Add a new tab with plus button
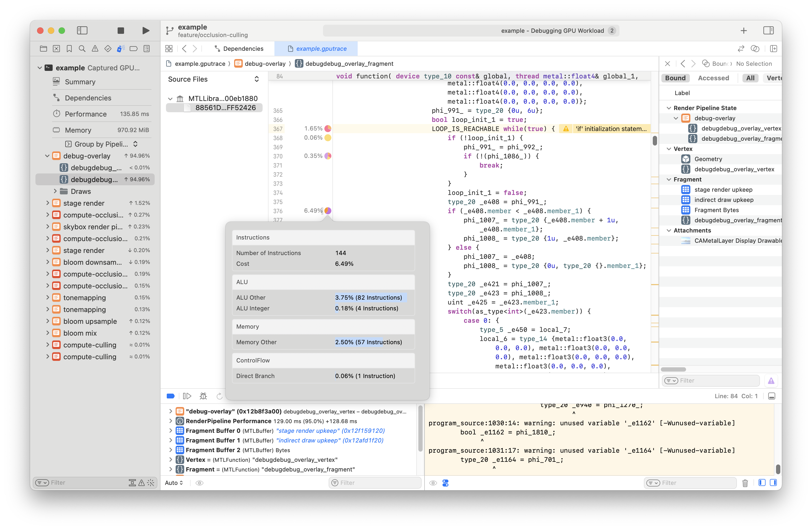This screenshot has width=812, height=530. click(744, 30)
